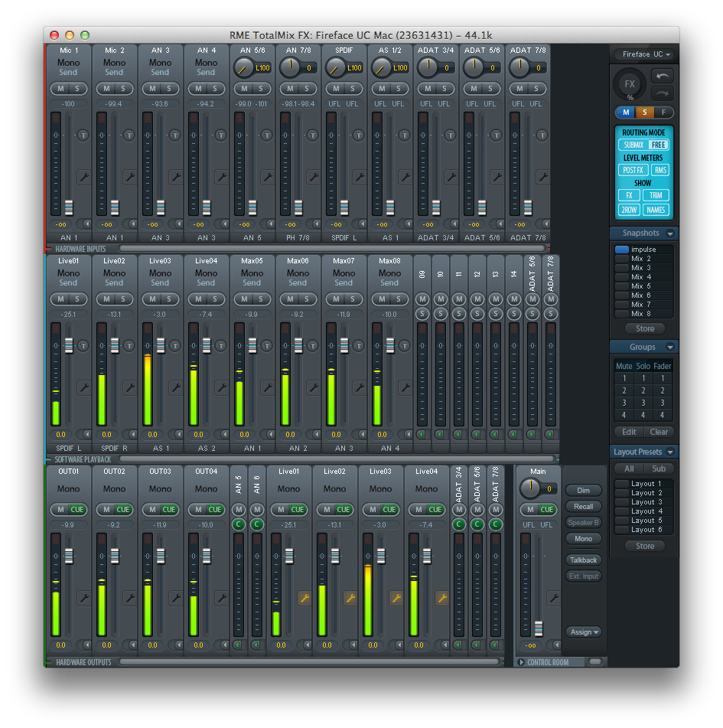Select the Sub layout tab
The width and height of the screenshot is (723, 728).
659,468
